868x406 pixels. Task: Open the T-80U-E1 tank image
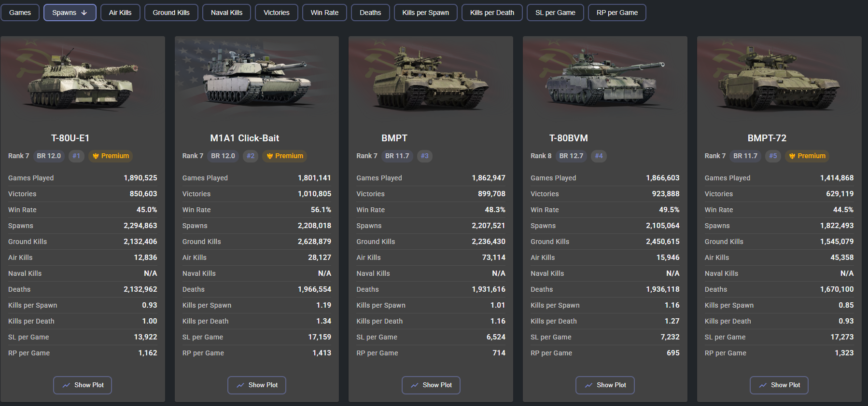(83, 77)
